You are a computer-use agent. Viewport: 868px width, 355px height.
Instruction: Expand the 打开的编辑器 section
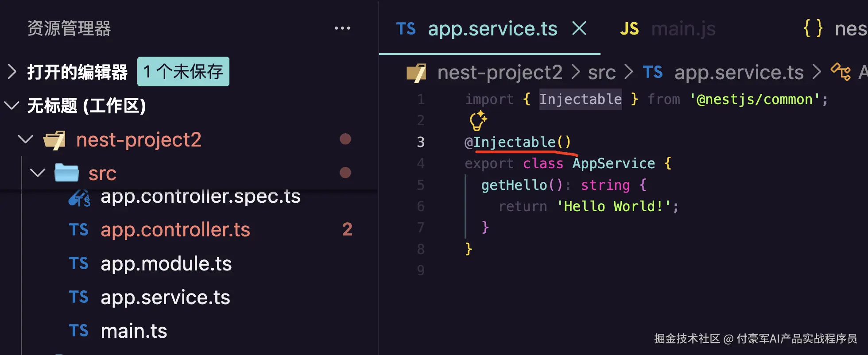click(12, 72)
